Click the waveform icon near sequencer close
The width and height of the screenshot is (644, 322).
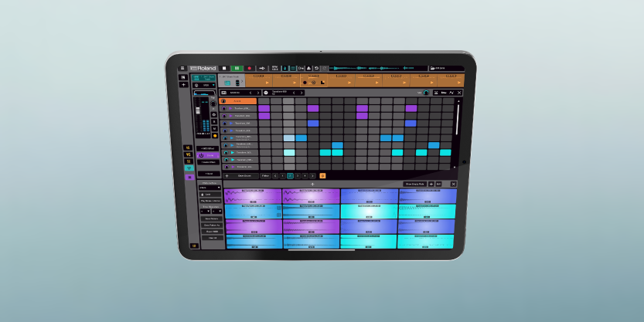(451, 93)
